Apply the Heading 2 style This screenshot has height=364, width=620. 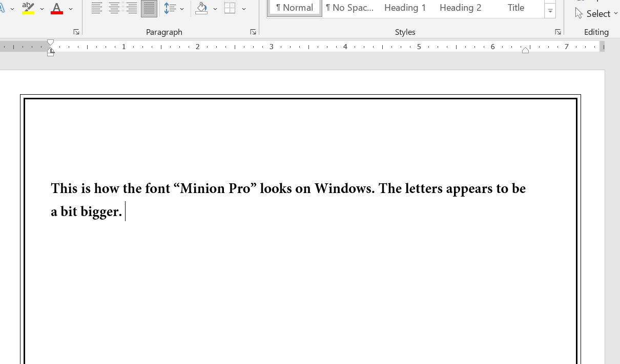[x=460, y=8]
